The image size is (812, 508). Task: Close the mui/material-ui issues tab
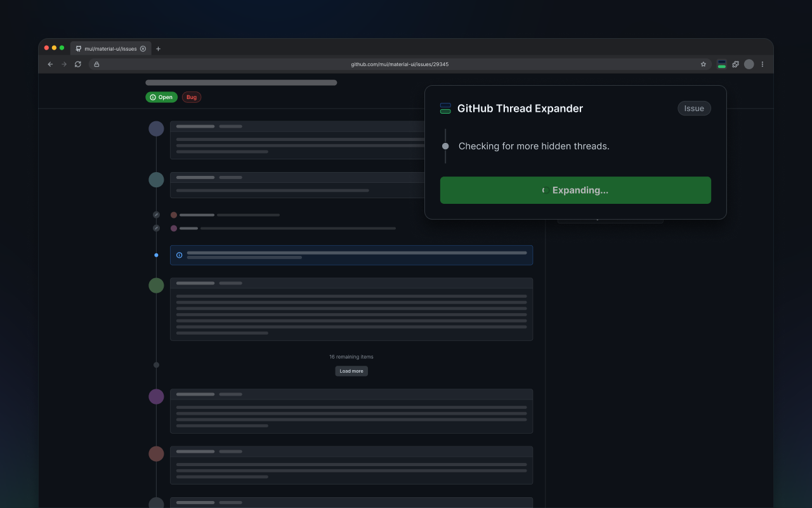(143, 49)
